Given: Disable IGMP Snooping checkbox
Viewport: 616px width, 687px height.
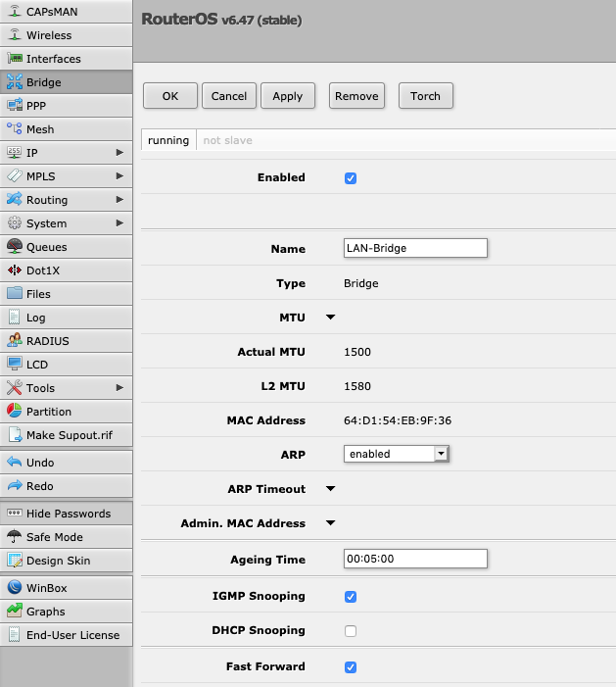Looking at the screenshot, I should pos(351,596).
